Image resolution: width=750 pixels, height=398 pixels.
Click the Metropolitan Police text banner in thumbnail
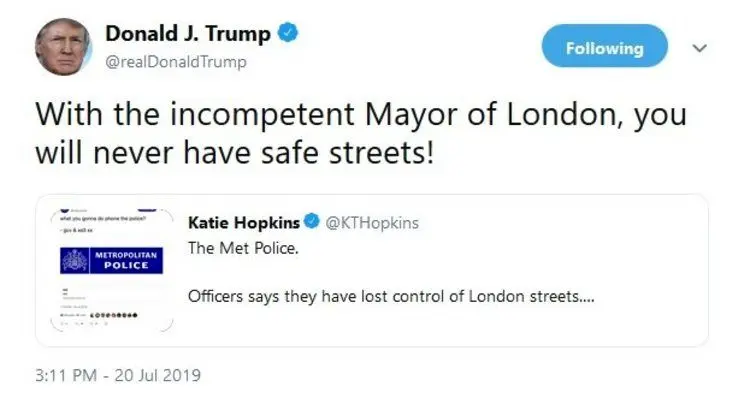[126, 261]
